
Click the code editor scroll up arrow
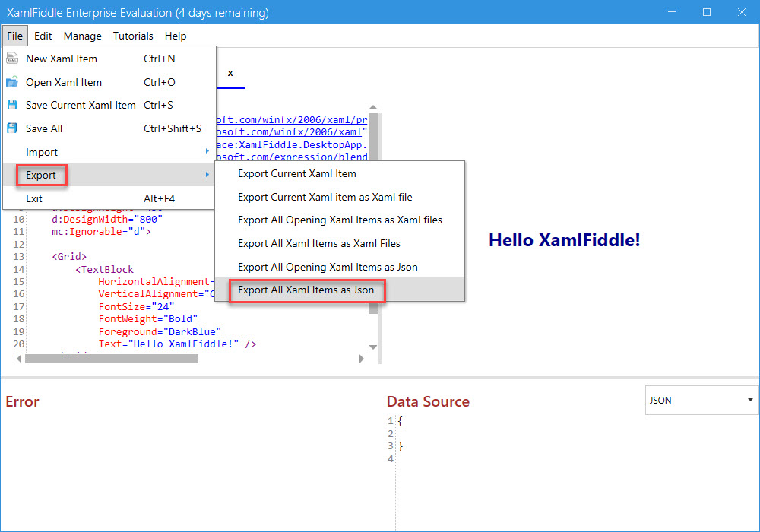point(372,108)
